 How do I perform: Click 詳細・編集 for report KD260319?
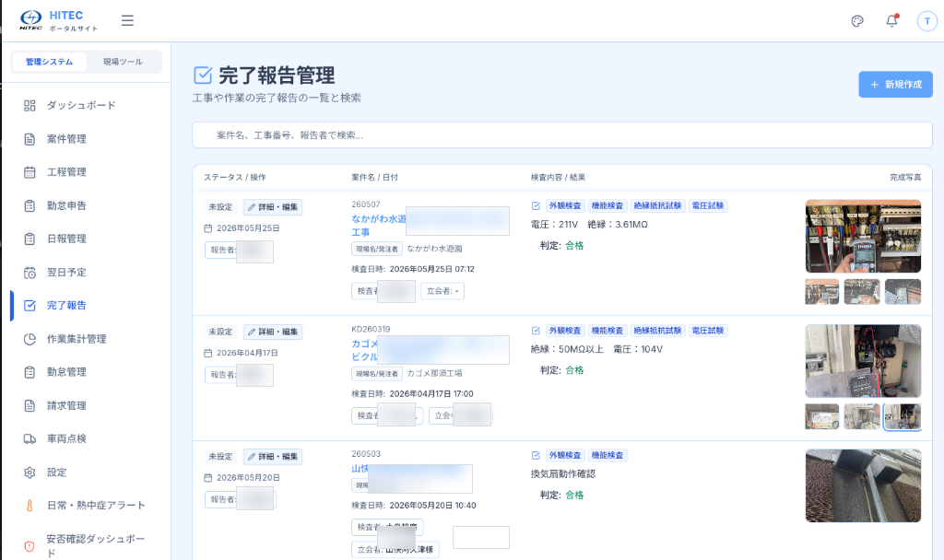273,332
